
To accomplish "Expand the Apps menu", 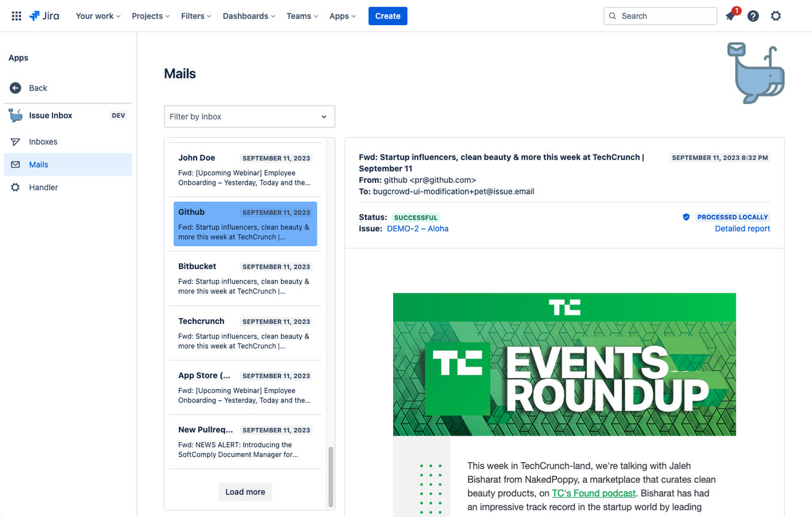I will (x=343, y=16).
